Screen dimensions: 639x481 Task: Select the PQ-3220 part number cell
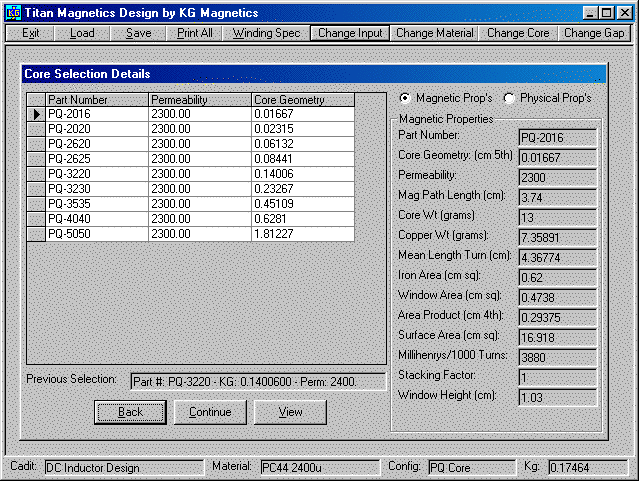97,174
